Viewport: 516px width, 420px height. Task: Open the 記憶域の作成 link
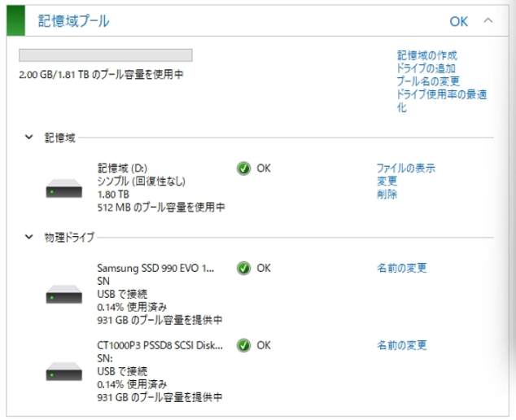click(x=426, y=55)
